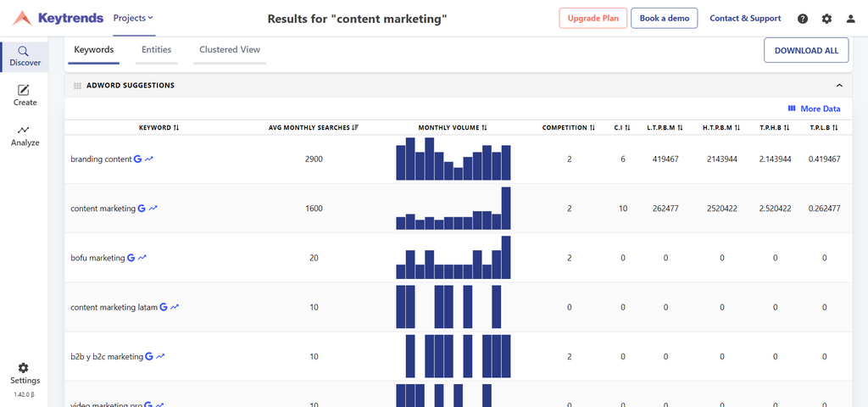Click the help question mark icon
The height and width of the screenshot is (407, 868).
tap(803, 19)
